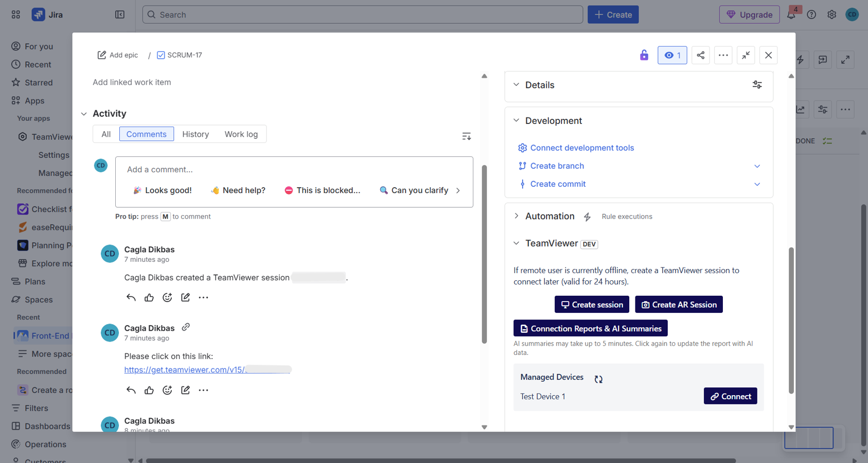
Task: Select the Comments tab
Action: (147, 134)
